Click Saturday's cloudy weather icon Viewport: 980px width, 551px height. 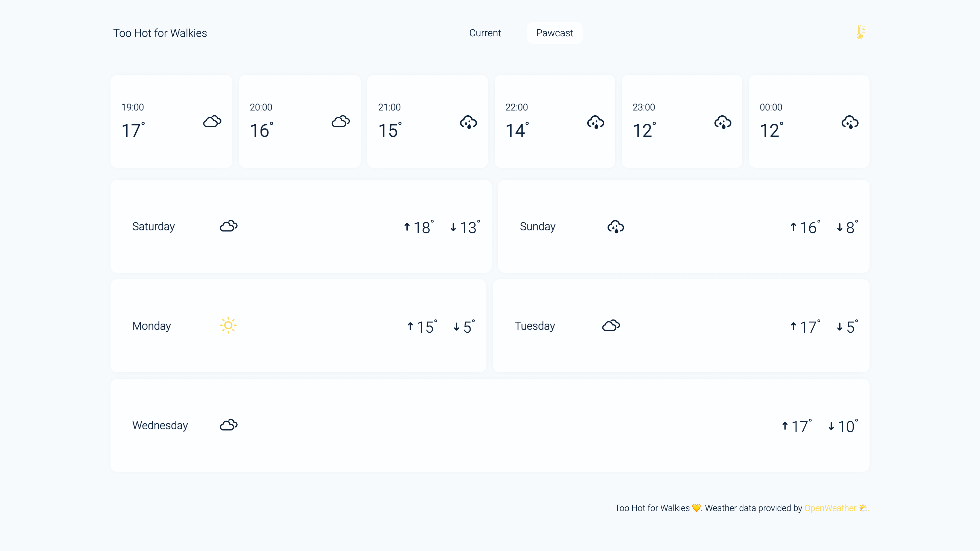coord(229,226)
